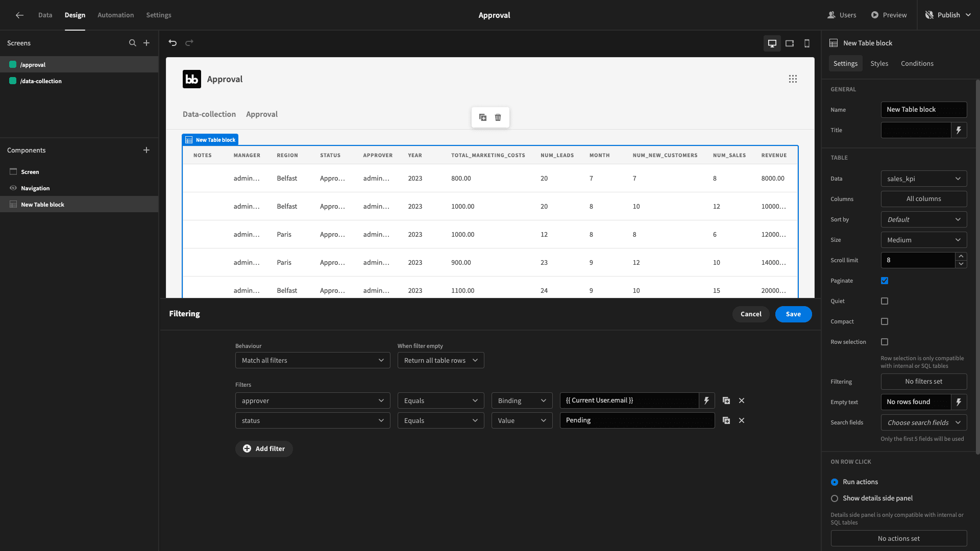
Task: Open the Sort by Default dropdown
Action: coord(924,219)
